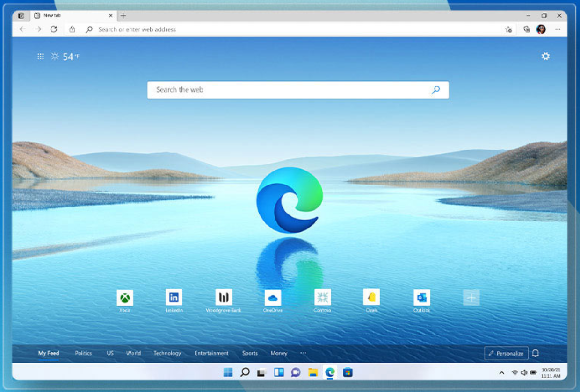Image resolution: width=580 pixels, height=392 pixels.
Task: Show hidden tray icons chevron
Action: (501, 372)
